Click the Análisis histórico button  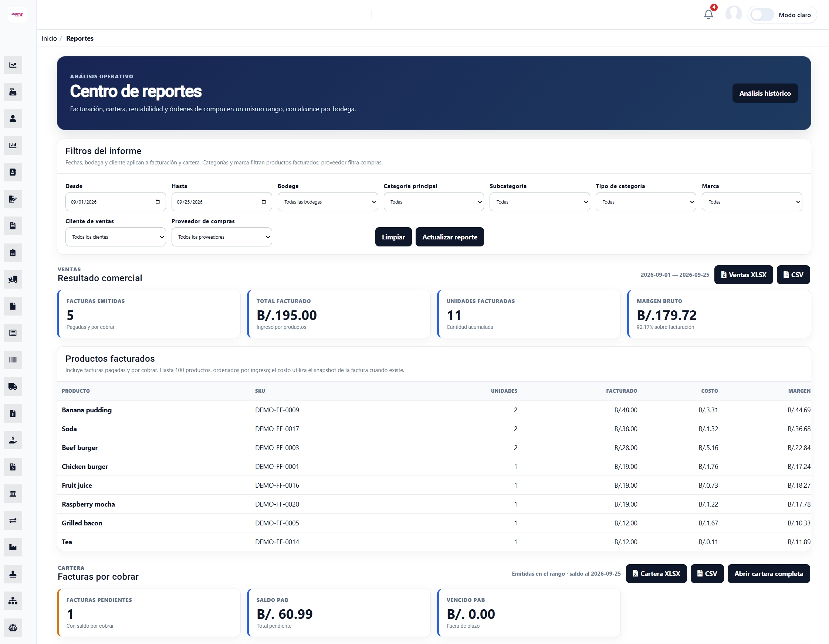pyautogui.click(x=765, y=93)
